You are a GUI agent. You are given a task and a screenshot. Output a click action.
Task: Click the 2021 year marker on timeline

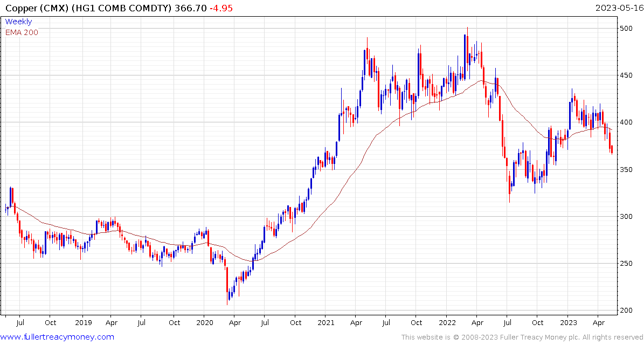click(x=325, y=322)
